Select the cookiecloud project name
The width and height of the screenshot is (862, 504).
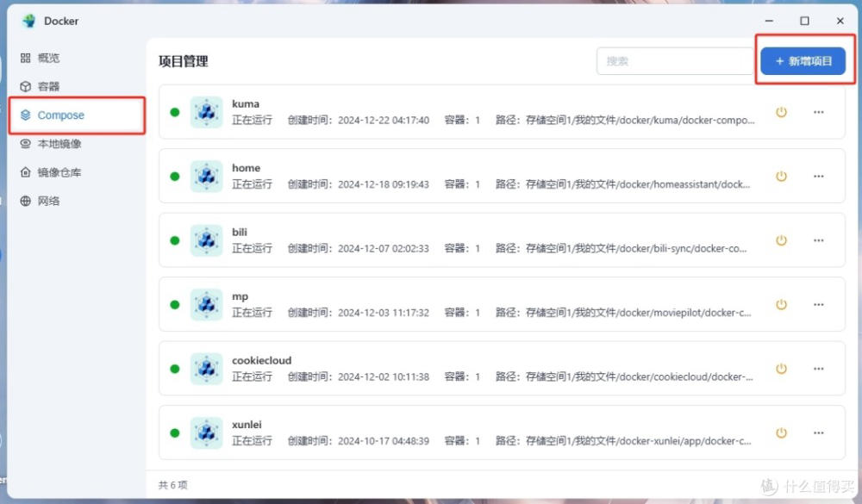262,360
